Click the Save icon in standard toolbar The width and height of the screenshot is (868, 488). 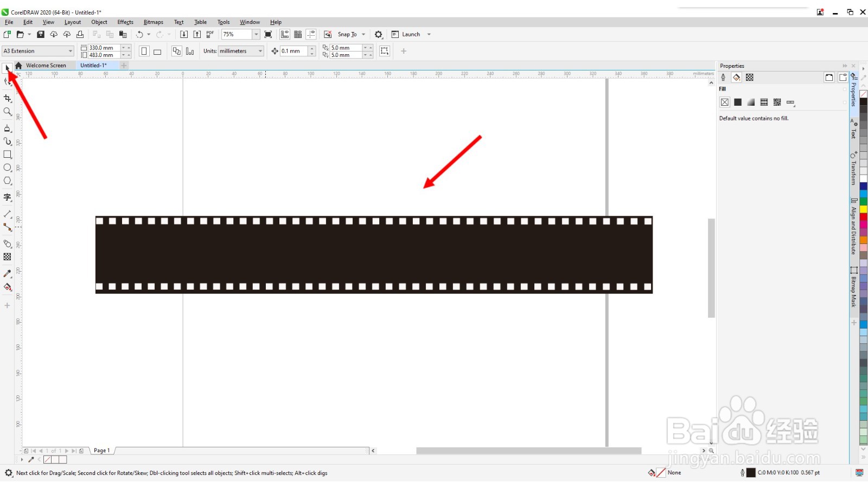click(x=41, y=34)
